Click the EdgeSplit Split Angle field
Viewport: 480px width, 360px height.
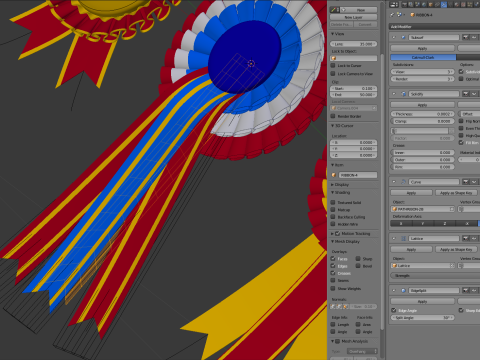click(423, 318)
